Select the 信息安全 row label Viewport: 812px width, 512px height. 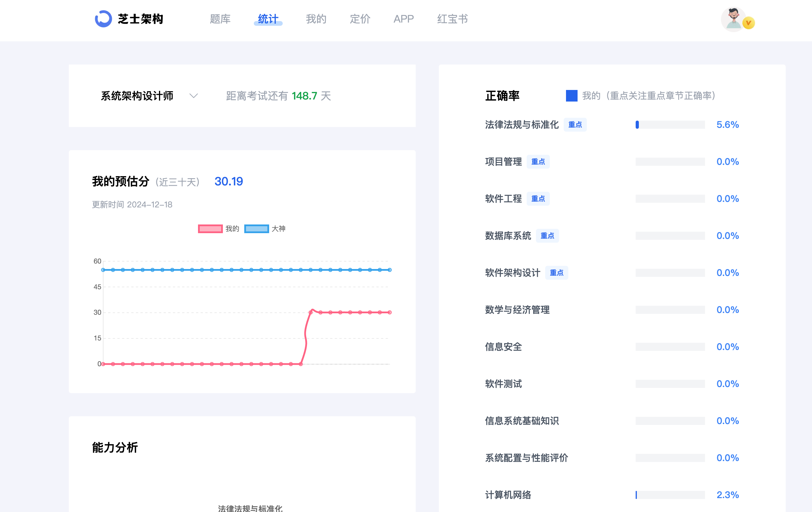pyautogui.click(x=503, y=347)
